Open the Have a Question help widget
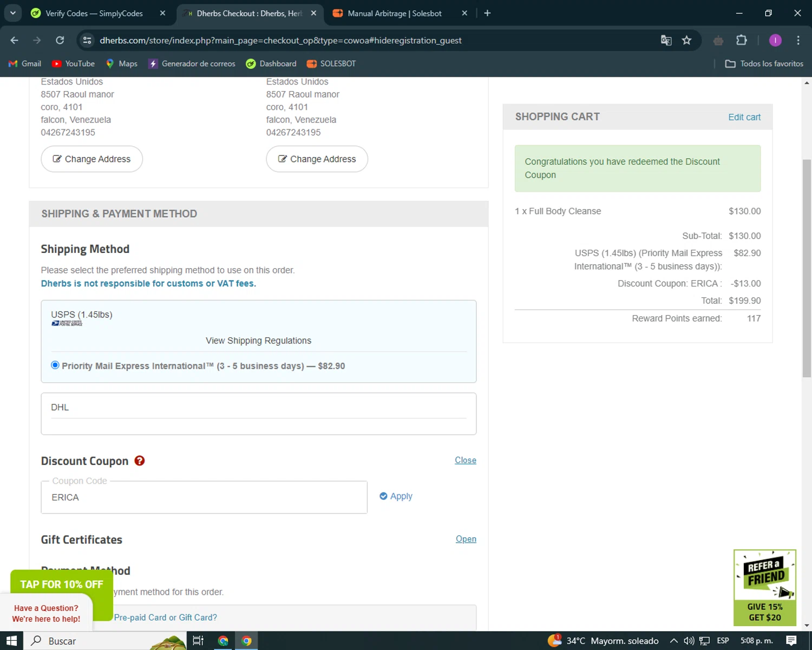 tap(47, 613)
